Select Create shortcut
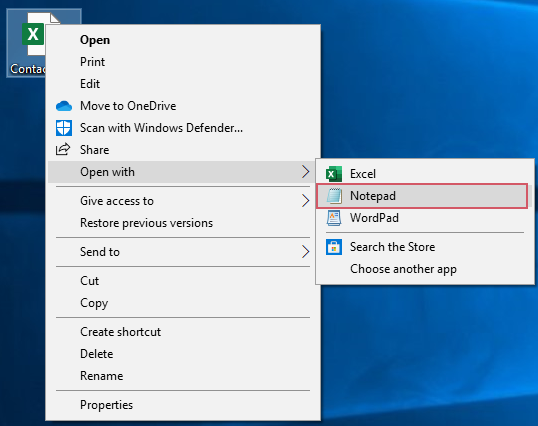Screen dimensions: 538x426 183,332
